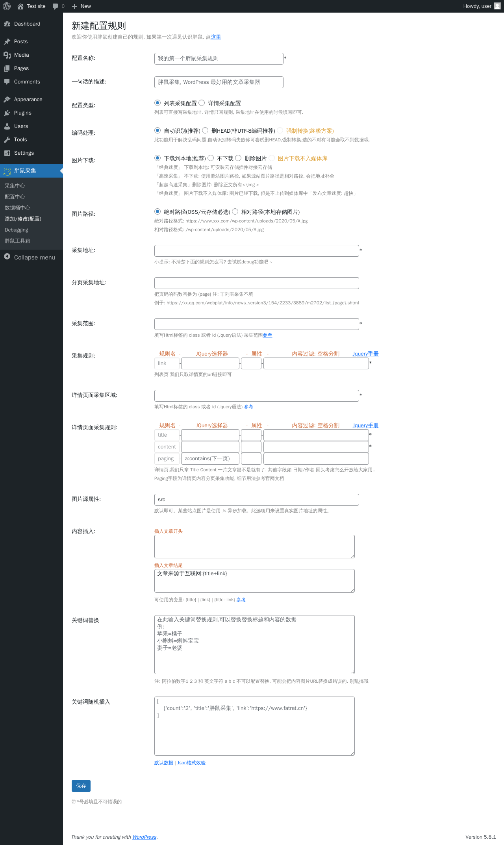
Task: Click the WordPress logo icon
Action: tap(7, 6)
